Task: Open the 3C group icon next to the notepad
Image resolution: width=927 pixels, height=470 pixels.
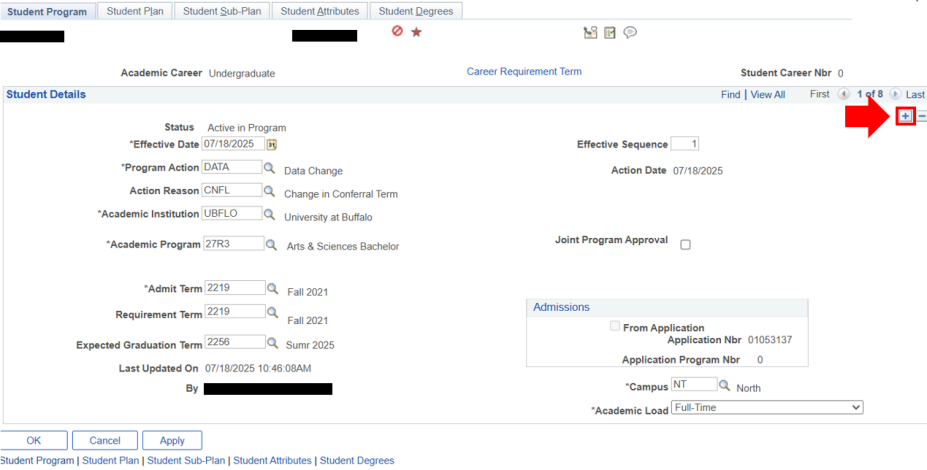Action: pyautogui.click(x=590, y=33)
